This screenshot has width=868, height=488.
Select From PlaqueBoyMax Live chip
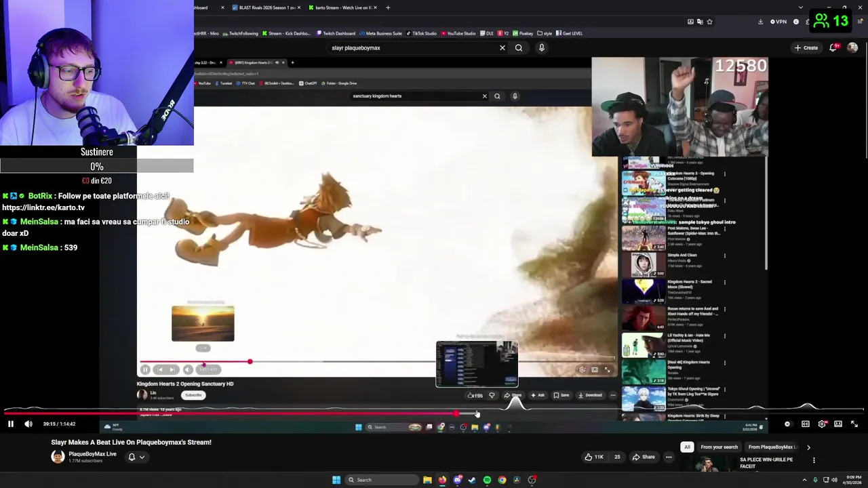[773, 447]
